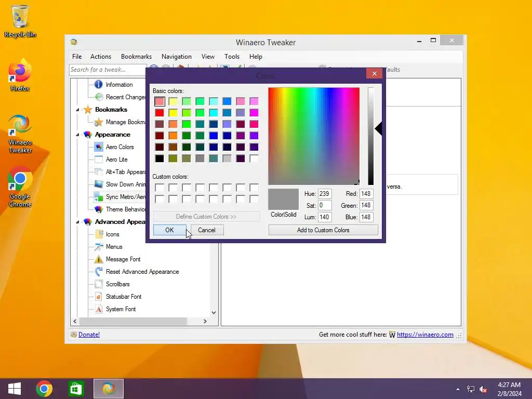Open the Recycle Bin desktop icon

point(20,20)
